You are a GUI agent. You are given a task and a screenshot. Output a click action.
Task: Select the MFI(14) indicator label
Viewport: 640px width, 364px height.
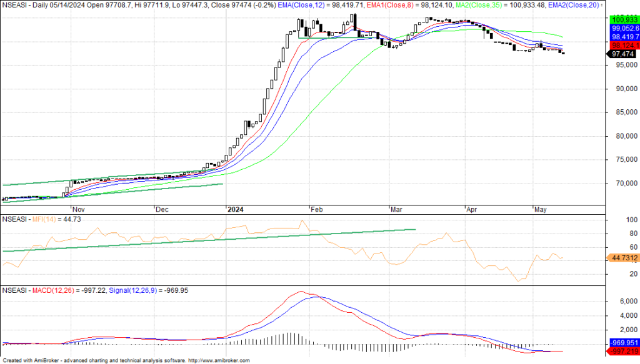46,219
